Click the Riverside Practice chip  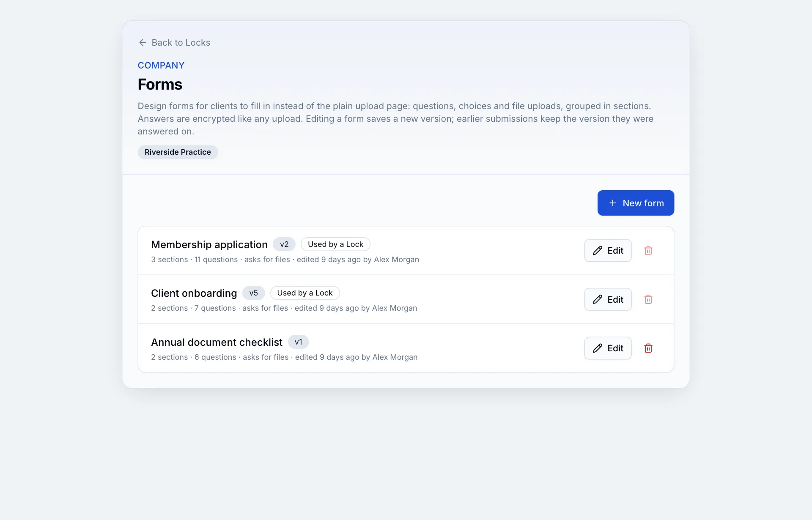coord(178,152)
